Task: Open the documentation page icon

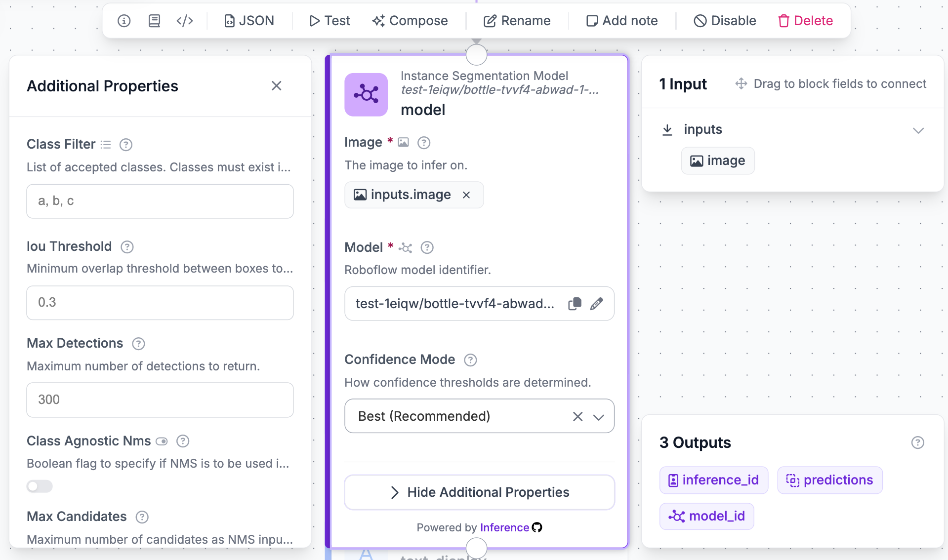Action: (154, 21)
